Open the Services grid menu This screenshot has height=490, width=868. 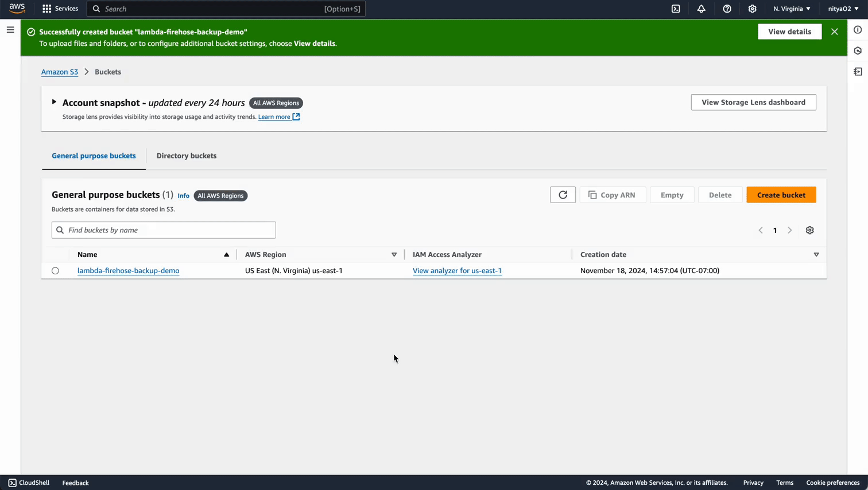pos(60,9)
